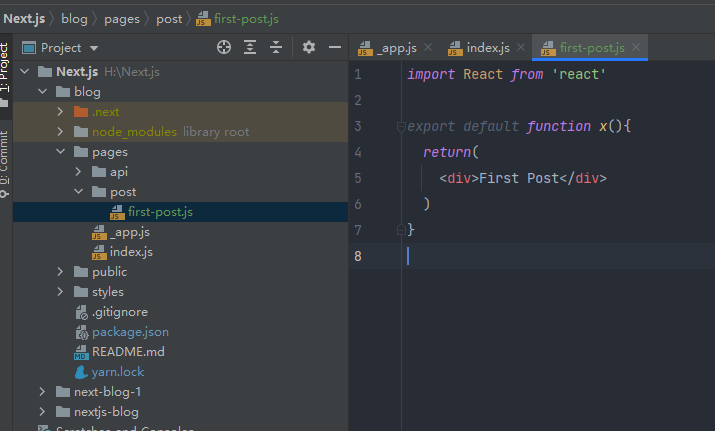Viewport: 715px width, 431px height.
Task: Click blog in the breadcrumb bar
Action: pos(74,19)
